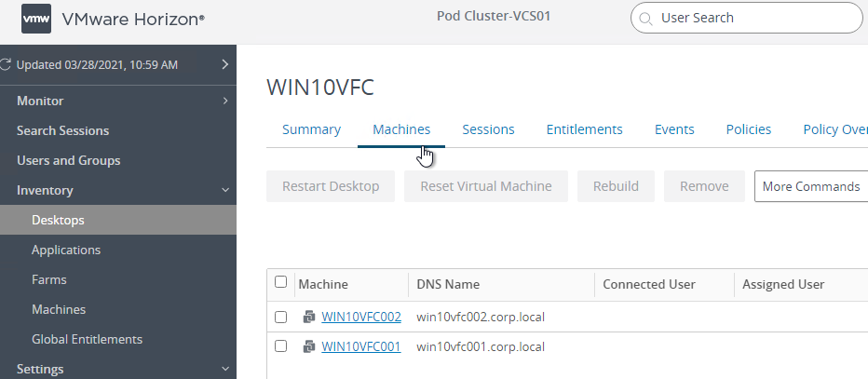Viewport: 868px width, 379px height.
Task: Click the machine icon next to WIN10VFC002
Action: (x=309, y=317)
